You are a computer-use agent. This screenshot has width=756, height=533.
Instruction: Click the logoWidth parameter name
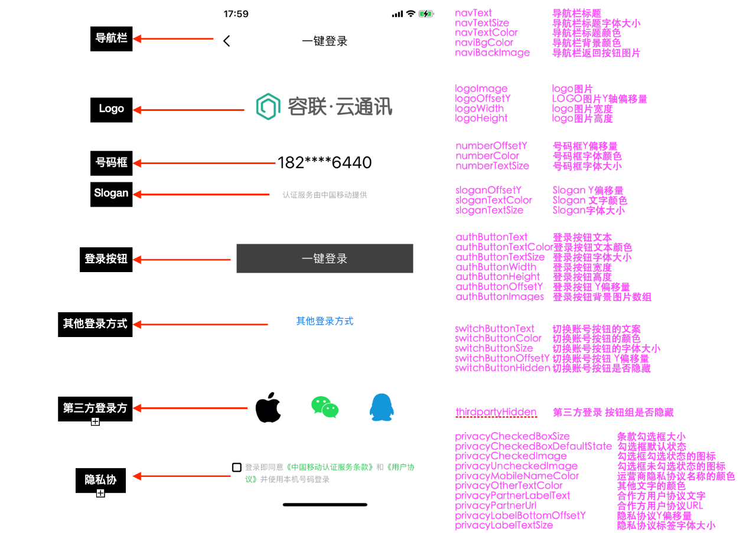[480, 109]
